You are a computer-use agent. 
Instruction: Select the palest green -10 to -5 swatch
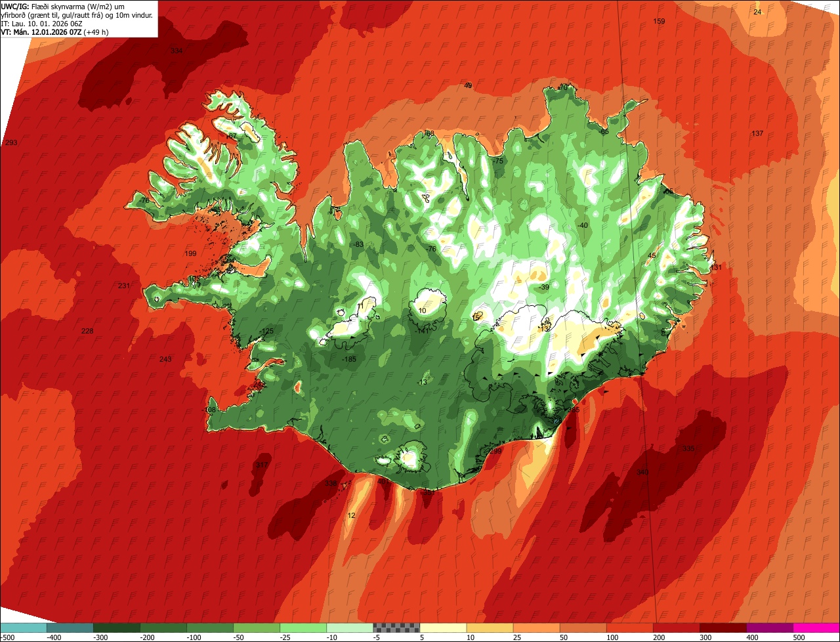(x=349, y=627)
